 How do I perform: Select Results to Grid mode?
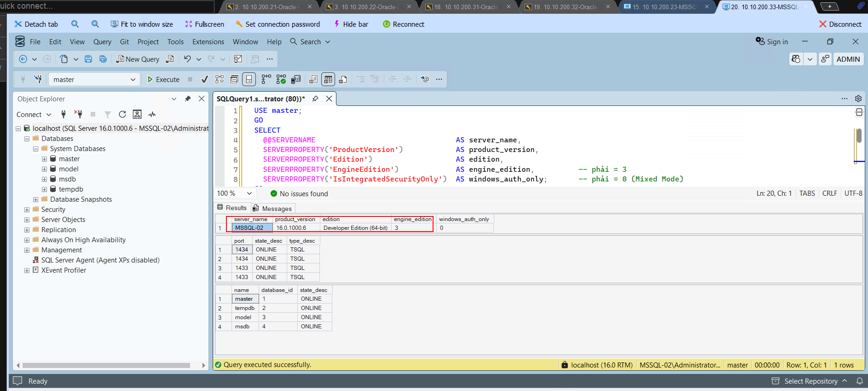(x=328, y=79)
